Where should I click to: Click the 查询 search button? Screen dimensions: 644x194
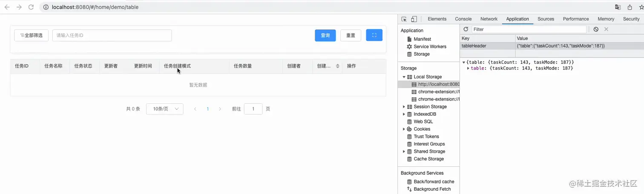[325, 35]
